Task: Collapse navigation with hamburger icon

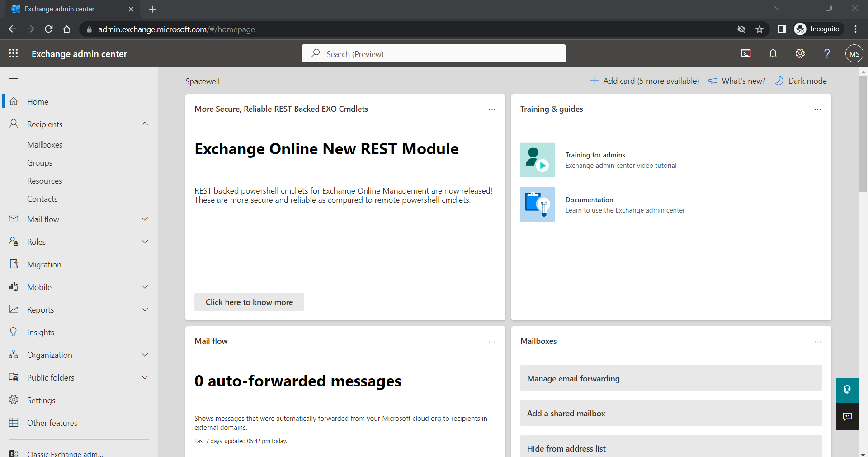Action: click(14, 79)
